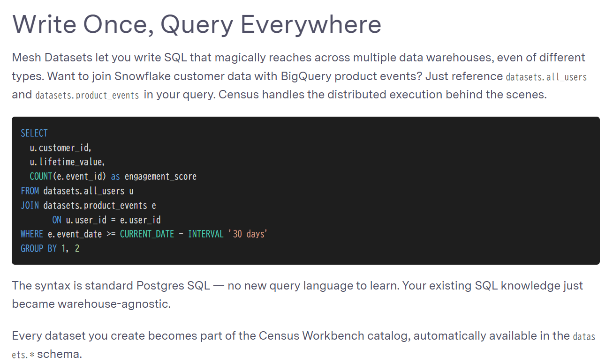Screen dimensions: 613x364
Task: Click 'ON u.user_id = e.user_id' code line
Action: 106,220
